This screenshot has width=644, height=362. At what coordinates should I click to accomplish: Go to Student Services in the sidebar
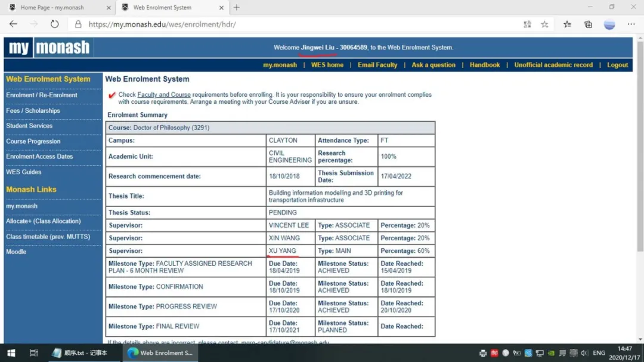[x=29, y=126]
